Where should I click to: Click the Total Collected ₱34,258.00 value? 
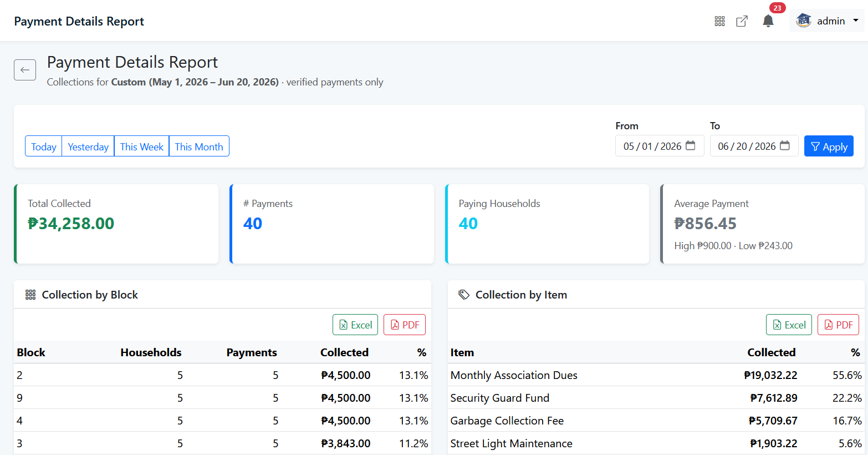pyautogui.click(x=71, y=224)
